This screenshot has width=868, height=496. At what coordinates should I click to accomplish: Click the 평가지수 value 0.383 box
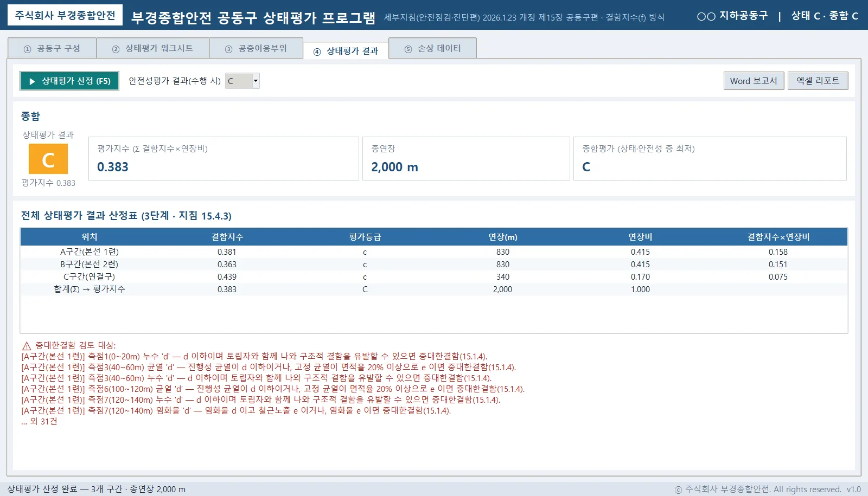(224, 158)
